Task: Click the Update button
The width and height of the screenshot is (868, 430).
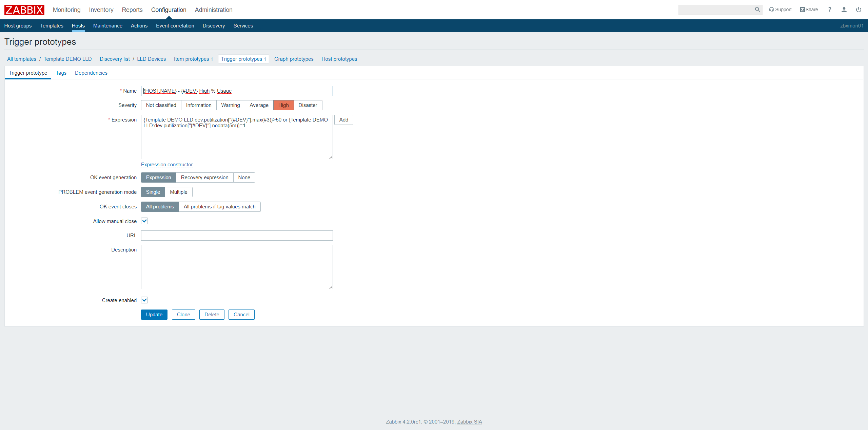Action: coord(154,315)
